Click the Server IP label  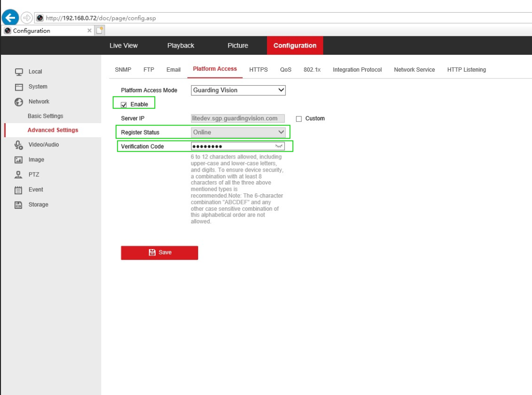(133, 118)
